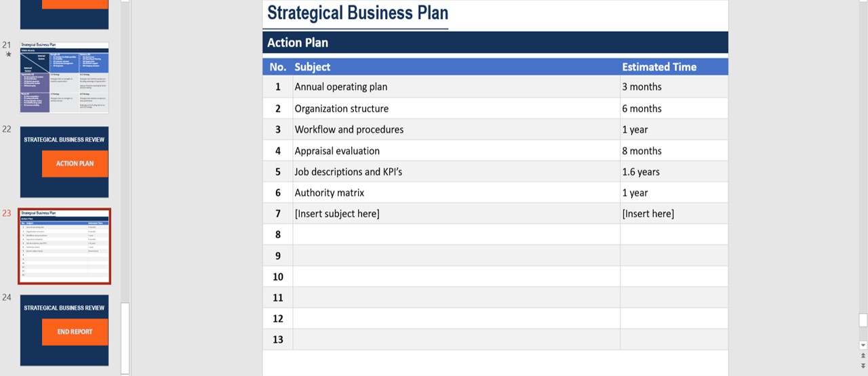Click the slide panel scrollbar thumb
This screenshot has width=868, height=376.
[x=125, y=337]
